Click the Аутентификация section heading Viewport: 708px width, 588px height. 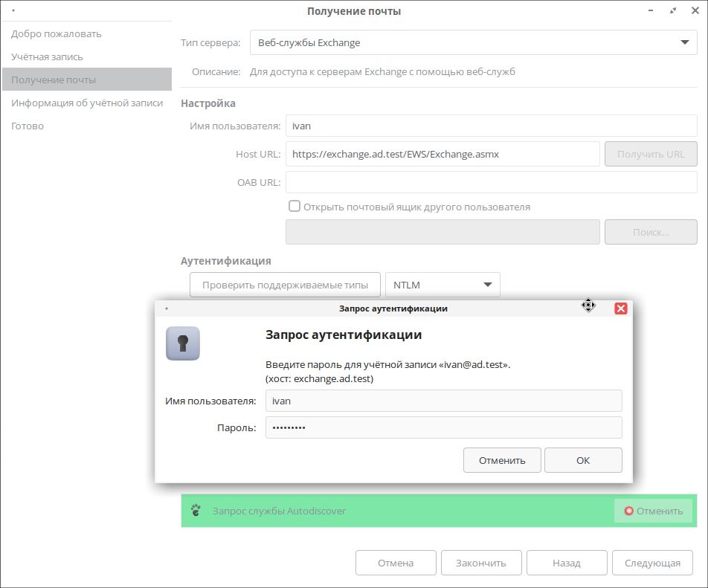226,261
